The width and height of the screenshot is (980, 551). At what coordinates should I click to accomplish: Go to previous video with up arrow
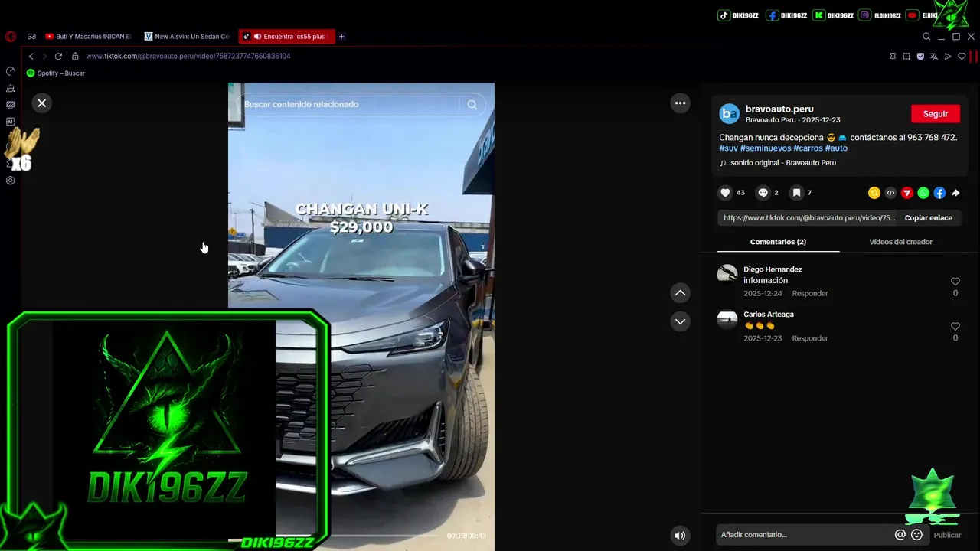(680, 293)
